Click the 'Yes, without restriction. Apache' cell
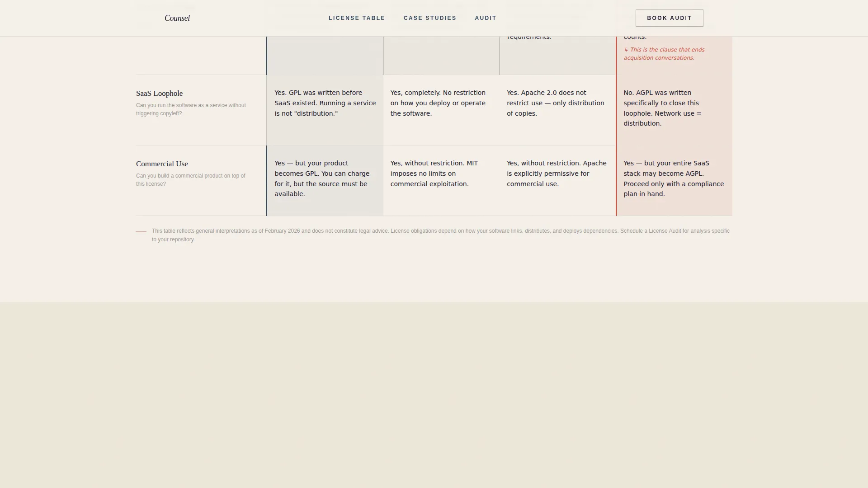Viewport: 868px width, 488px height. 557,181
